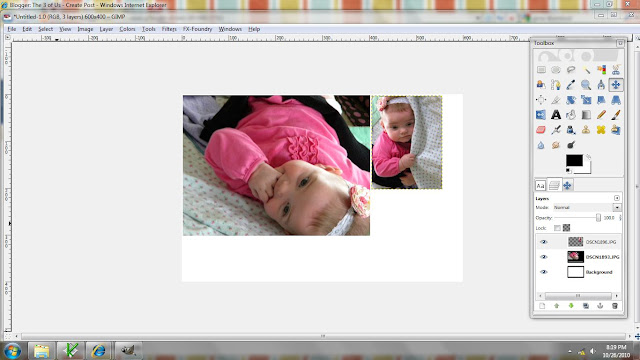Select the Rectangle Select tool
The image size is (640, 360).
(x=541, y=70)
